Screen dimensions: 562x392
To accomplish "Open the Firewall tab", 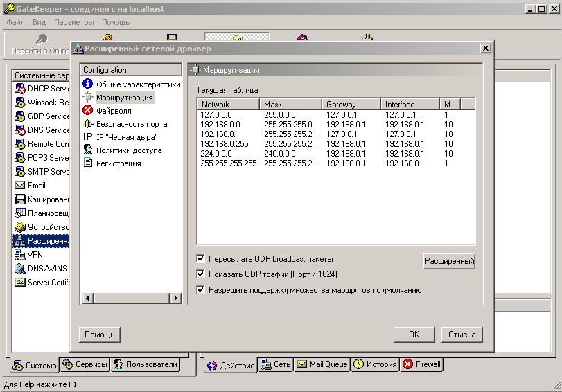I will pos(421,364).
